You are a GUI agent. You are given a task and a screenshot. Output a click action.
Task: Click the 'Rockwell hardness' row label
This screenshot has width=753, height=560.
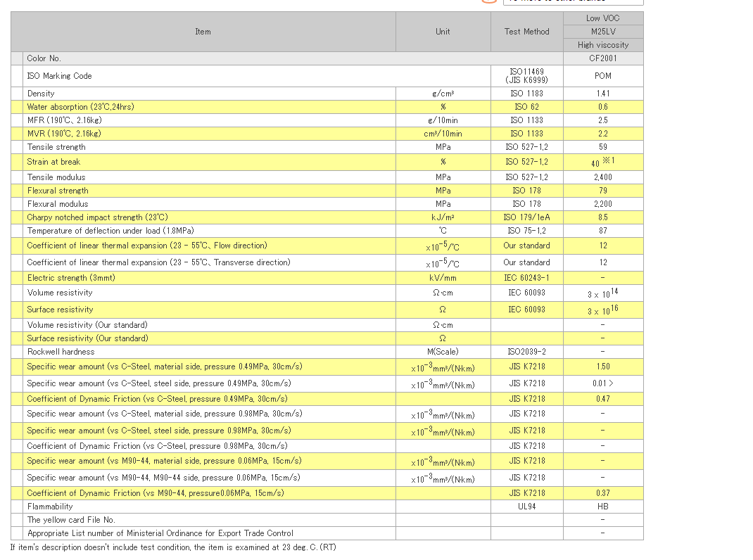coord(61,352)
